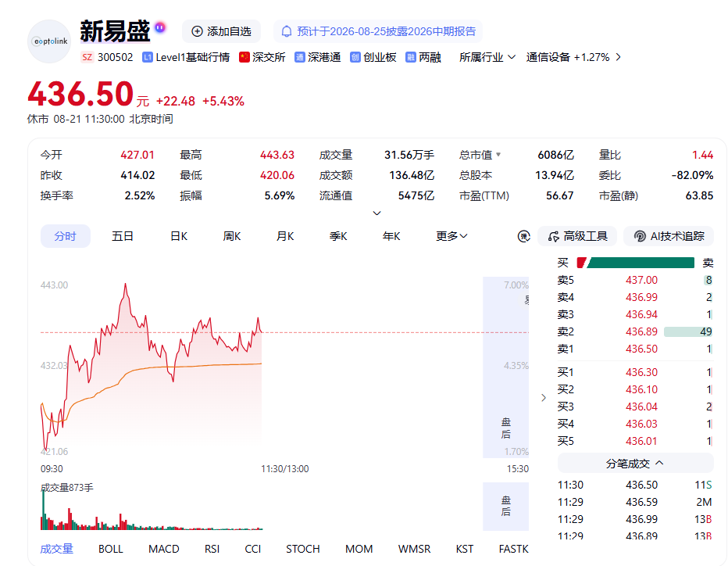This screenshot has height=566, width=728.
Task: Click the 两融 tag icon
Action: tap(410, 57)
